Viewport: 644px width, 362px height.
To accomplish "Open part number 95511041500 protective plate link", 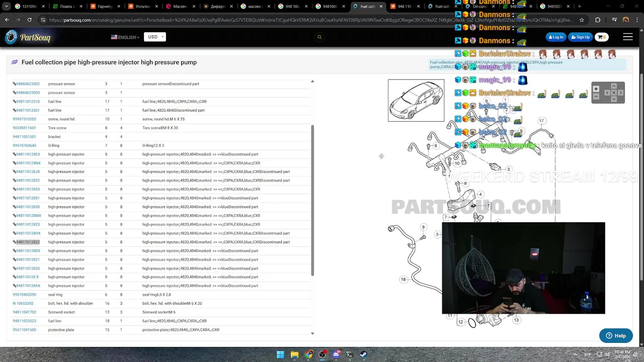I will (x=24, y=330).
